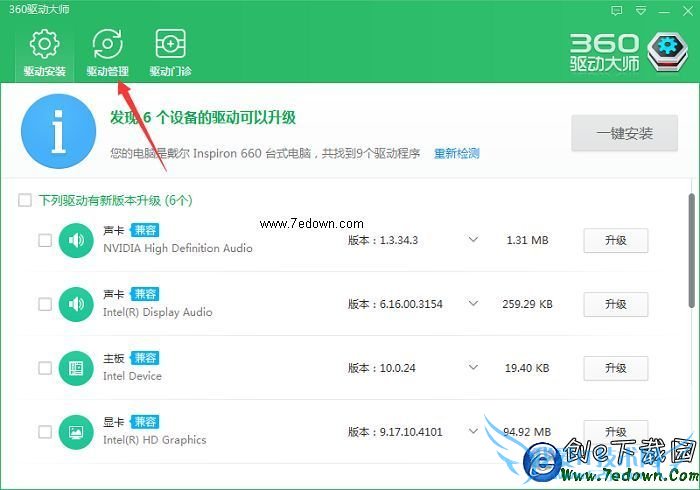
Task: Click the 一键安装 button
Action: 625,133
